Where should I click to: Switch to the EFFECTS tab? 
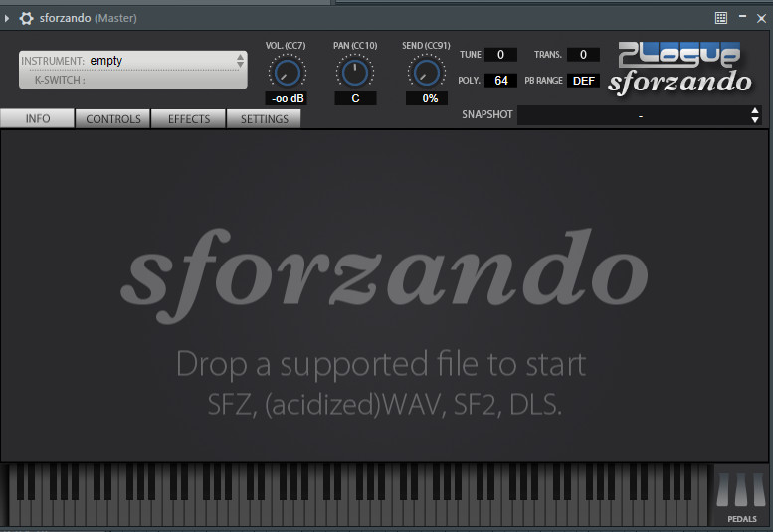tap(189, 119)
